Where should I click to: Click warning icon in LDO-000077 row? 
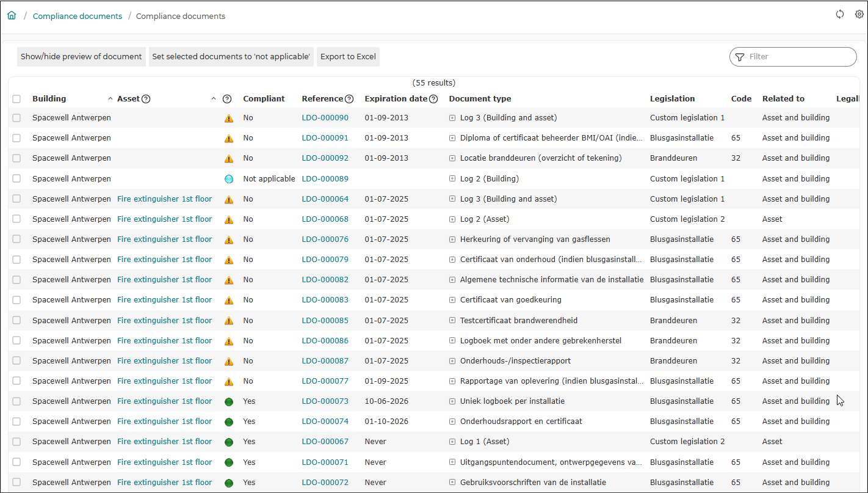click(229, 382)
